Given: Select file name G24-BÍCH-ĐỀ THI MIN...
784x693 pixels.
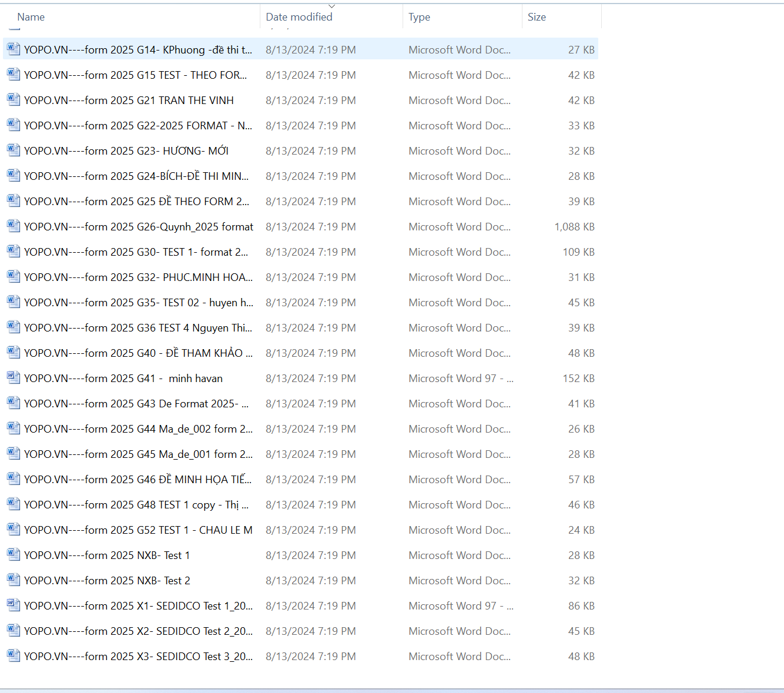Looking at the screenshot, I should tap(136, 176).
